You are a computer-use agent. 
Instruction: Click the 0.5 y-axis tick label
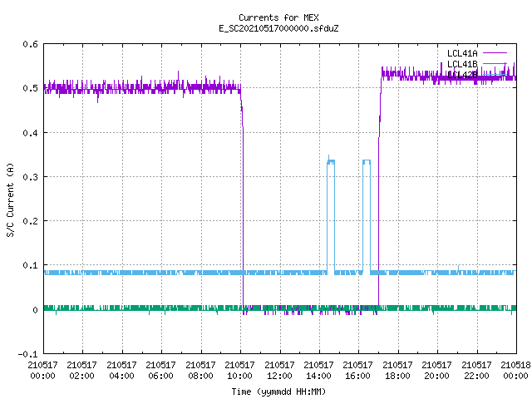[x=30, y=88]
